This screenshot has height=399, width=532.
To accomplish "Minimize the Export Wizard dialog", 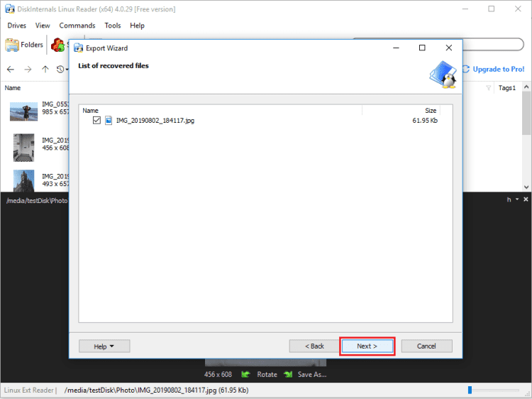I will 396,48.
